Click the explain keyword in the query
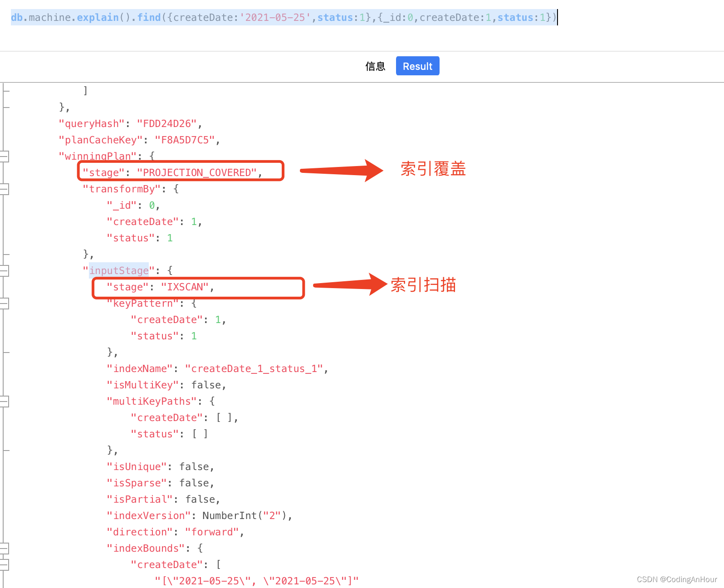 coord(98,17)
